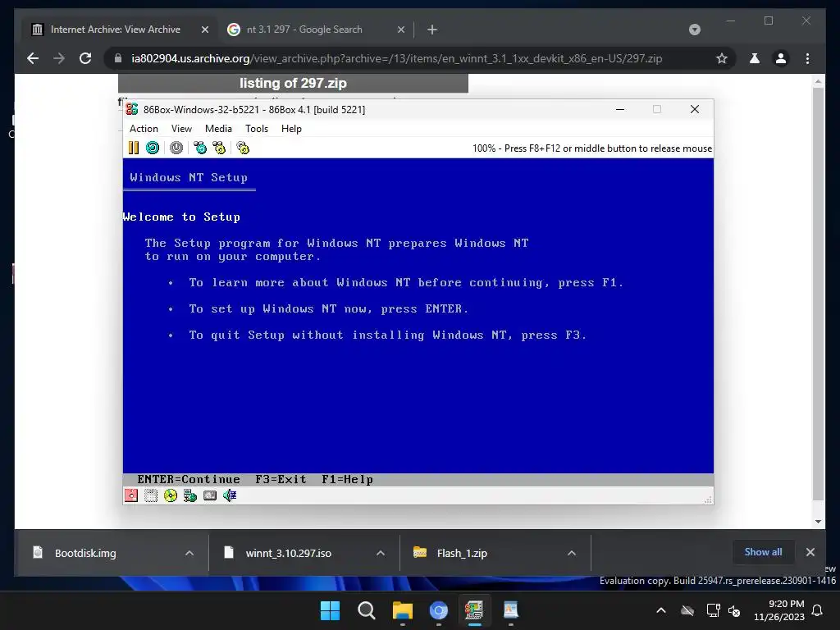Viewport: 840px width, 630px height.
Task: Pause the 86Box emulation
Action: coord(134,148)
